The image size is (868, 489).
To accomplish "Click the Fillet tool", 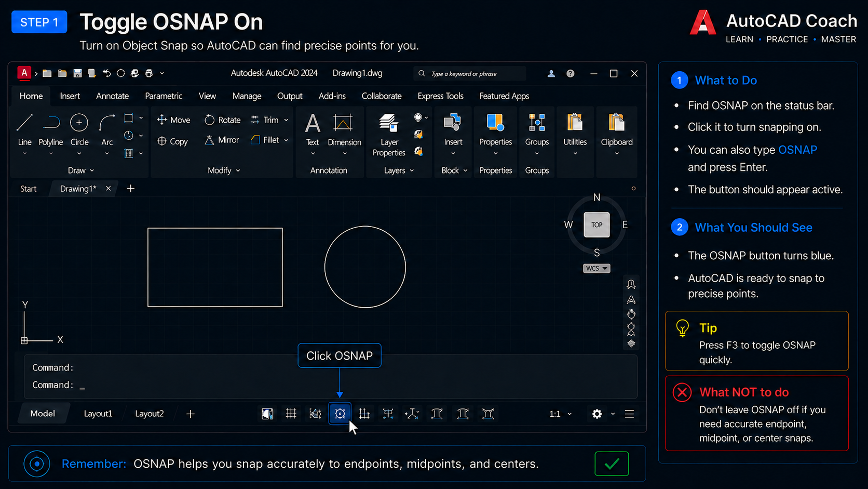I will point(265,140).
